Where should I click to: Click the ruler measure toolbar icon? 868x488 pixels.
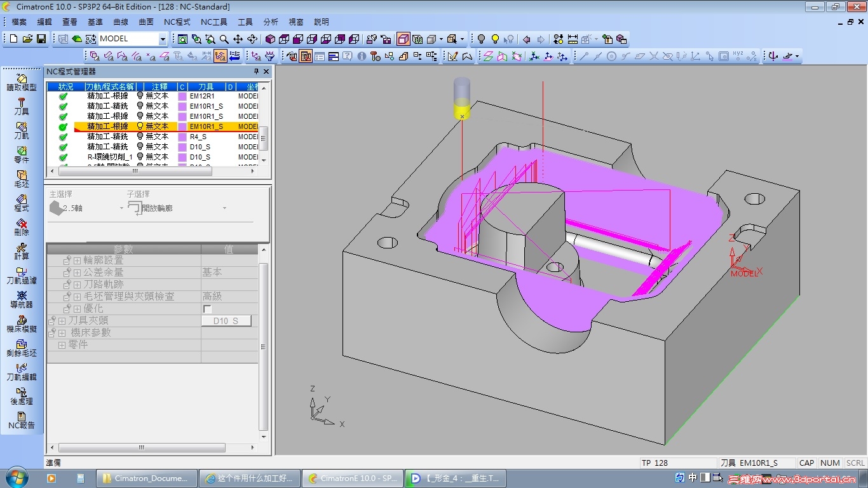tap(573, 39)
